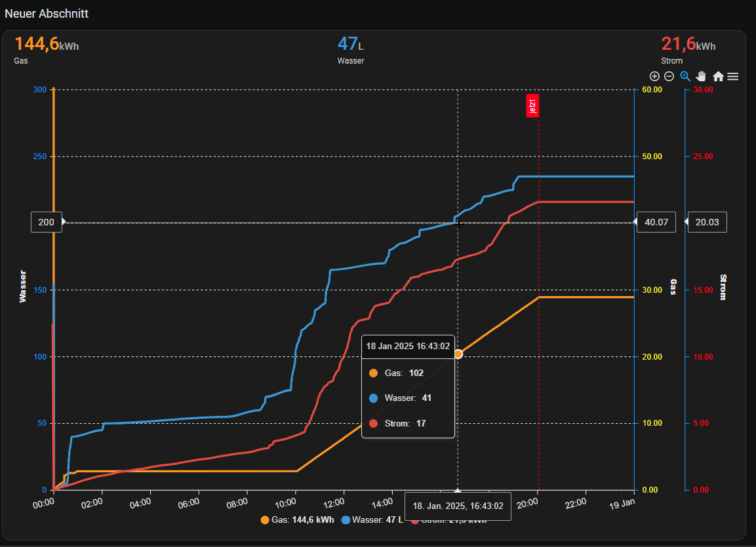
Task: Select the zoom in tool
Action: [654, 76]
